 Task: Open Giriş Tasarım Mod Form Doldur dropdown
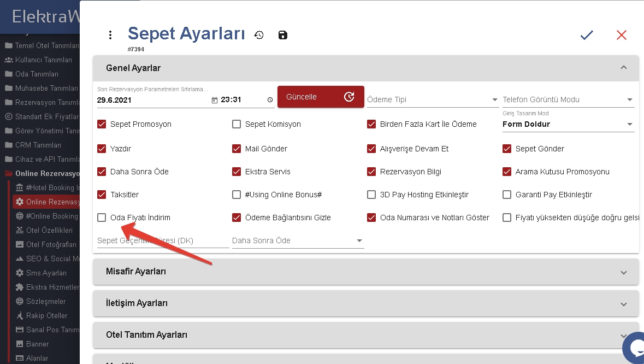(x=568, y=124)
